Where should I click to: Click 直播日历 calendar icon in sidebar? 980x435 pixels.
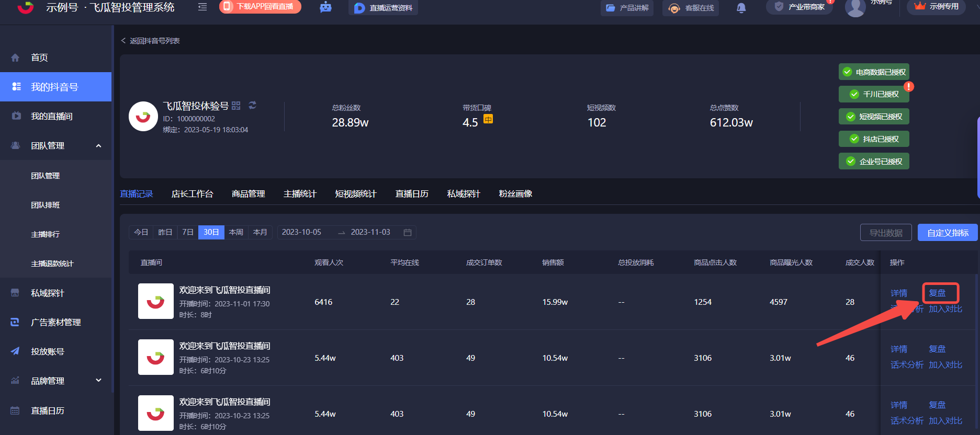[15, 410]
